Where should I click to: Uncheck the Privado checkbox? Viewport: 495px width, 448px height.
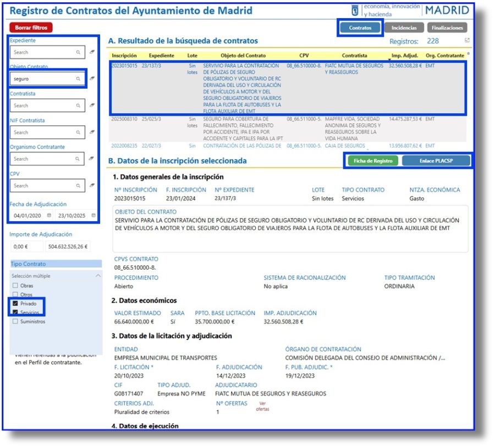click(x=15, y=303)
